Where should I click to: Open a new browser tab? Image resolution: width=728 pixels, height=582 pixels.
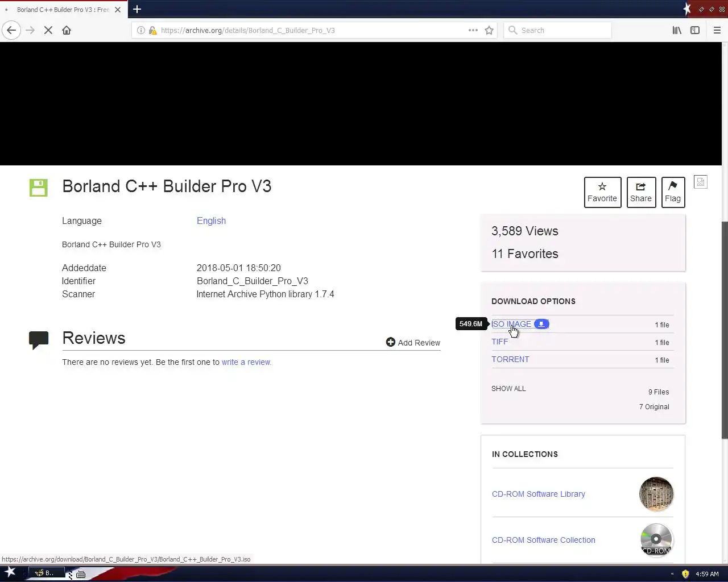[x=137, y=9]
